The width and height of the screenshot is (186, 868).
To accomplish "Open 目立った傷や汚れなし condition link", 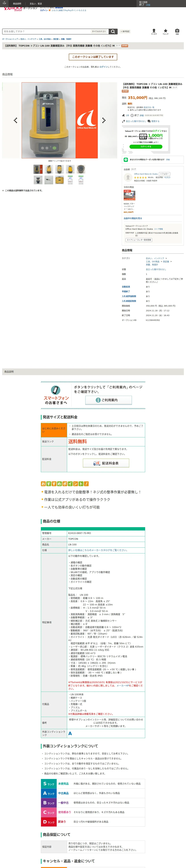I will click(x=136, y=121).
